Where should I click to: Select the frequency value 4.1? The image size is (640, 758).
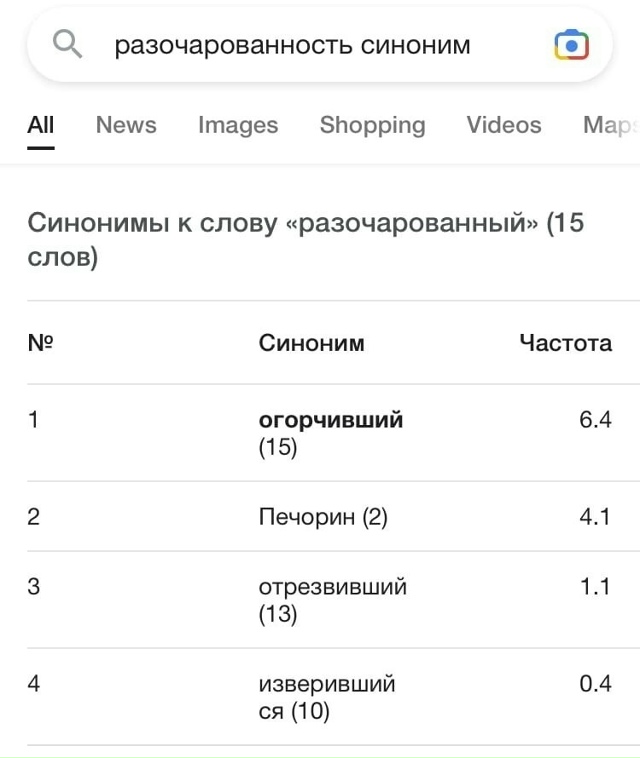(x=595, y=517)
